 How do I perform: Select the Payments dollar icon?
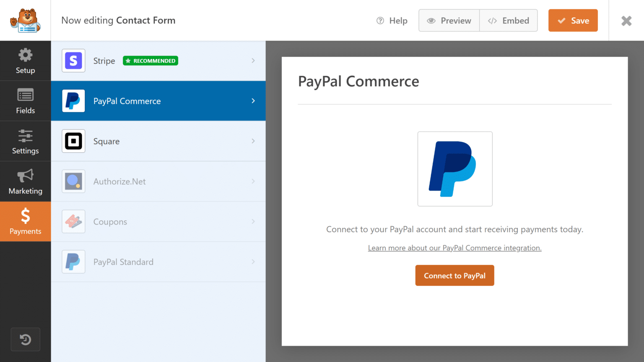25,216
